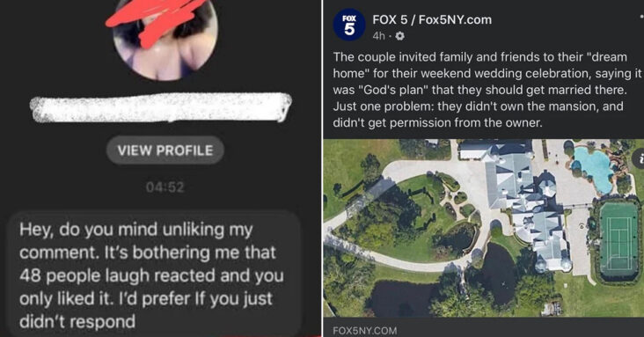Screen dimensions: 644x337
Task: Click the gear icon beside the 4h timestamp
Action: click(x=399, y=36)
